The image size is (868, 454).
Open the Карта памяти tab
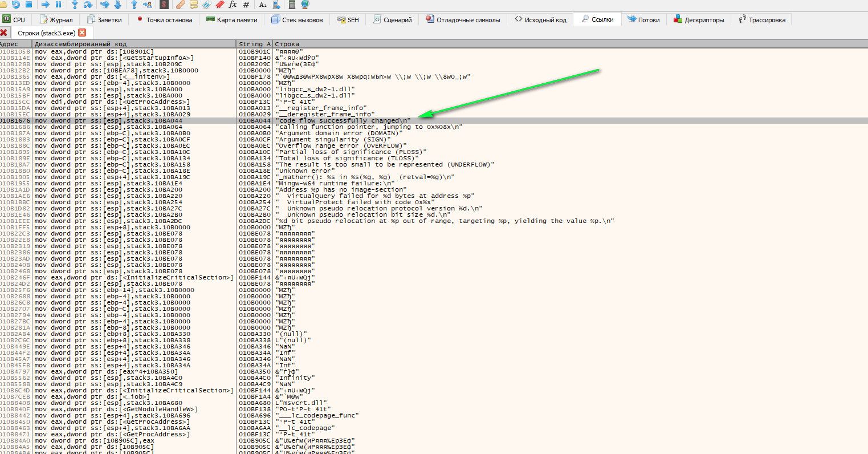[x=232, y=19]
